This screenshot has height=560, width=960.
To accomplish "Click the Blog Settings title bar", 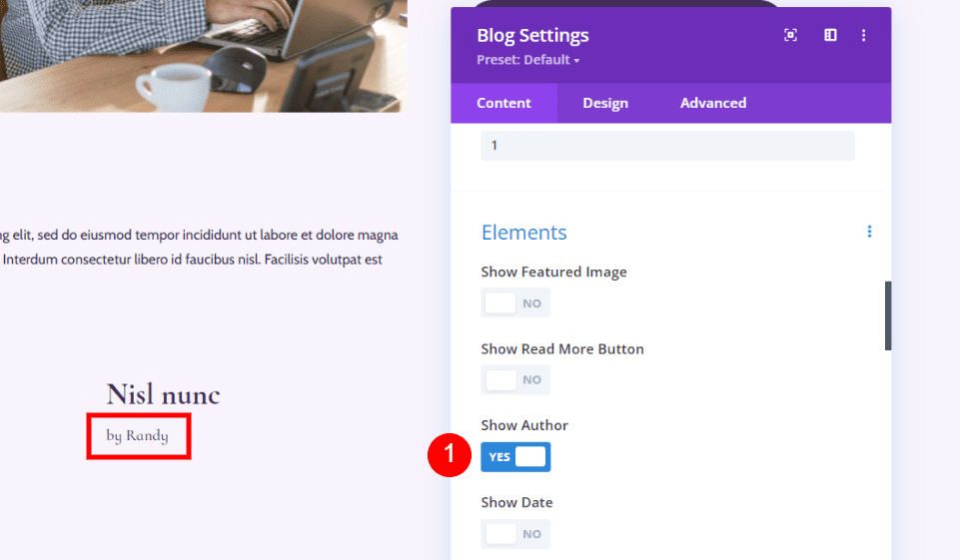I will pos(649,35).
